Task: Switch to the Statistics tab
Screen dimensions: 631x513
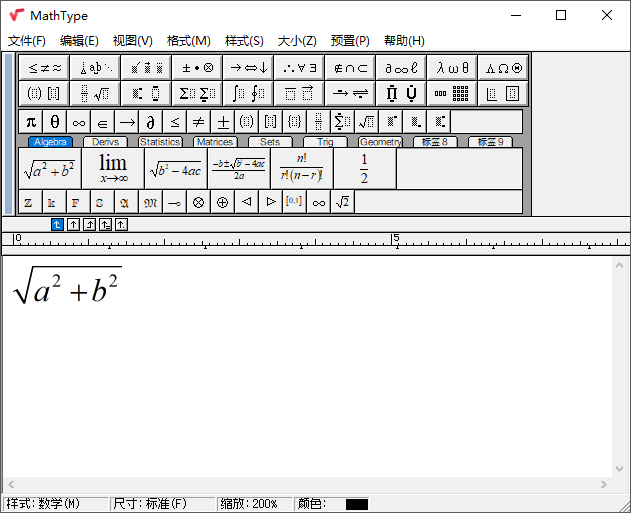Action: 160,142
